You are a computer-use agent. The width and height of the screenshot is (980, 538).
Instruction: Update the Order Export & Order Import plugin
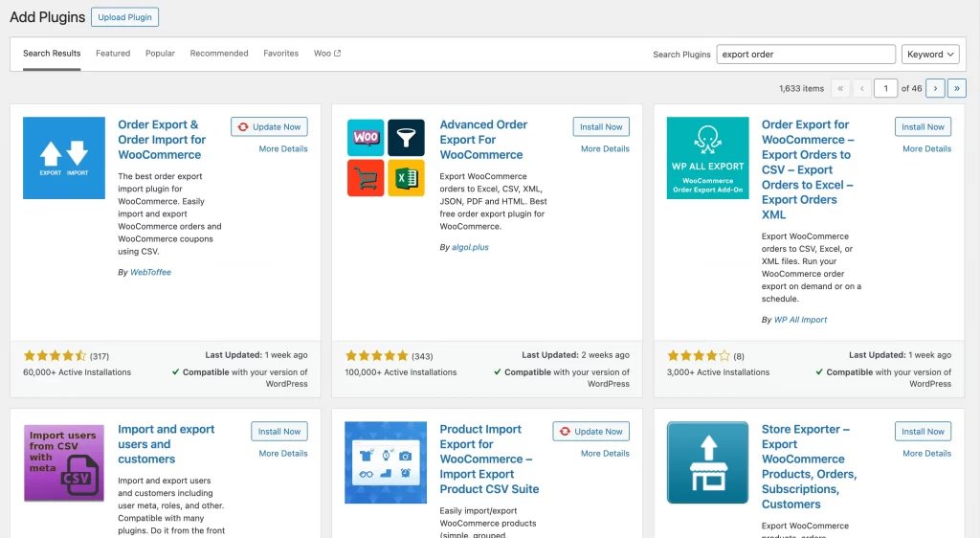click(x=269, y=127)
